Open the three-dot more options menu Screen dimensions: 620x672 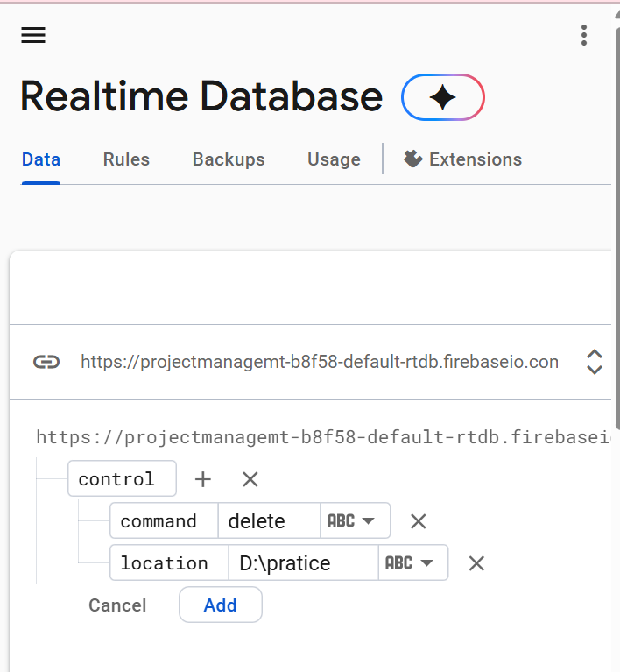[x=583, y=35]
